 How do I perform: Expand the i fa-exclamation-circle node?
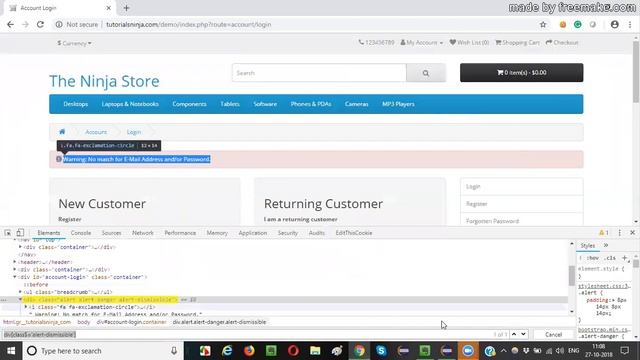click(x=26, y=307)
